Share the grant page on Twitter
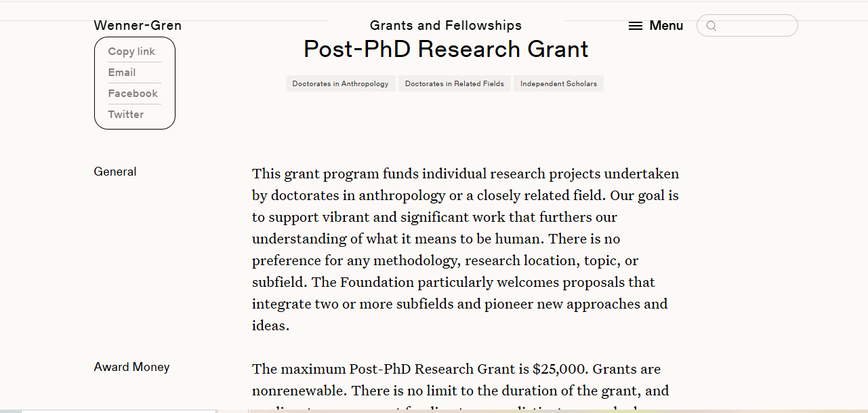The image size is (868, 413). 126,115
